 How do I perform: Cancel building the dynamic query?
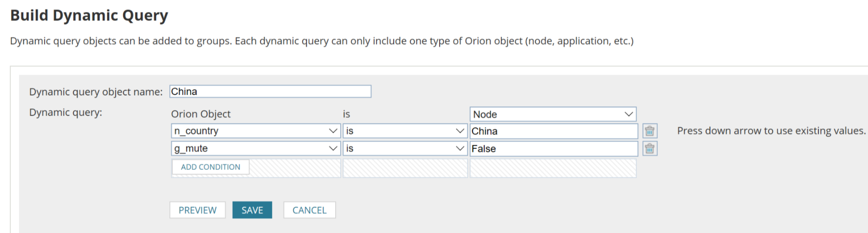309,210
